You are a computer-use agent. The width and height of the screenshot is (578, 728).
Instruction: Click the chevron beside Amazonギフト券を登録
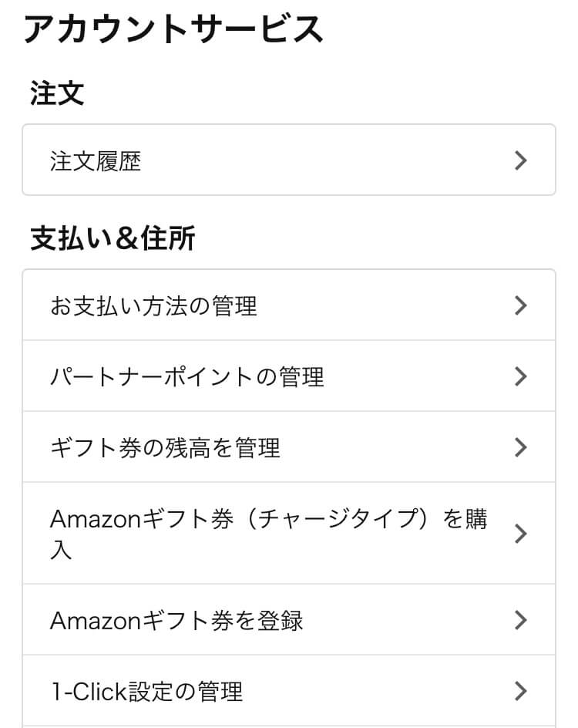pos(520,620)
